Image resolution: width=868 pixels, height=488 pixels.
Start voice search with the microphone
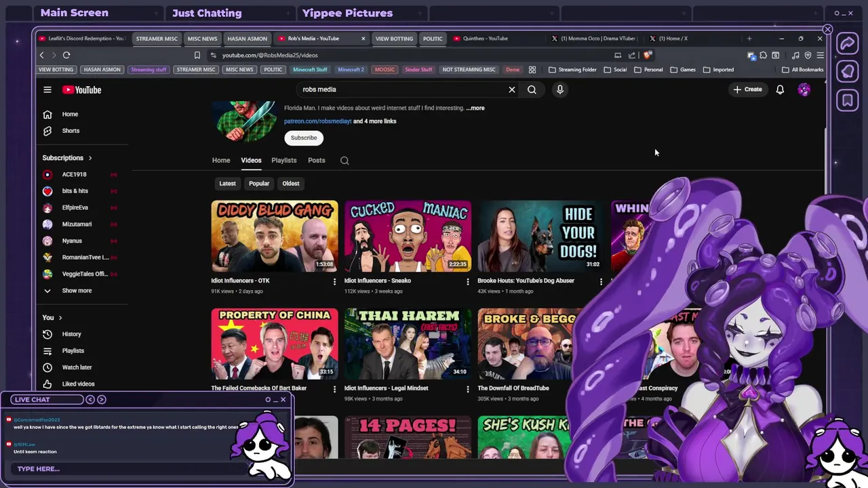click(x=559, y=89)
